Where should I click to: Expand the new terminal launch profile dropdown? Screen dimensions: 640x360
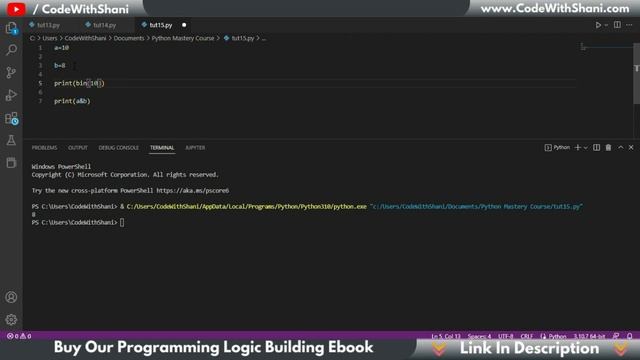586,148
